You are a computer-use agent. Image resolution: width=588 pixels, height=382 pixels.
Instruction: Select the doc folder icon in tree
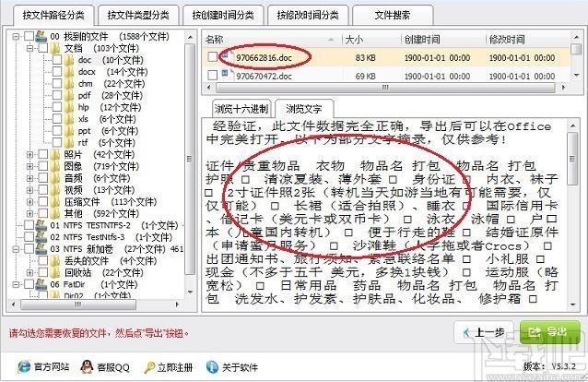click(x=70, y=59)
